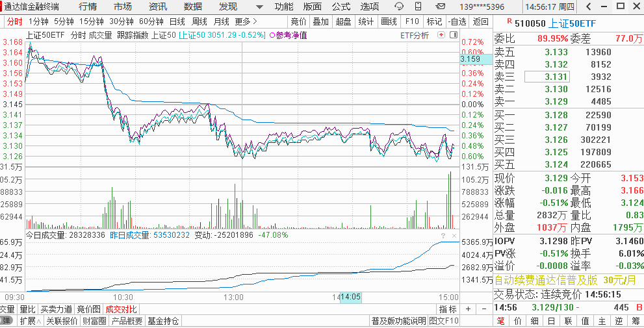Switch to 60分钟 period
Viewport: 644px width, 328px height.
pyautogui.click(x=151, y=21)
